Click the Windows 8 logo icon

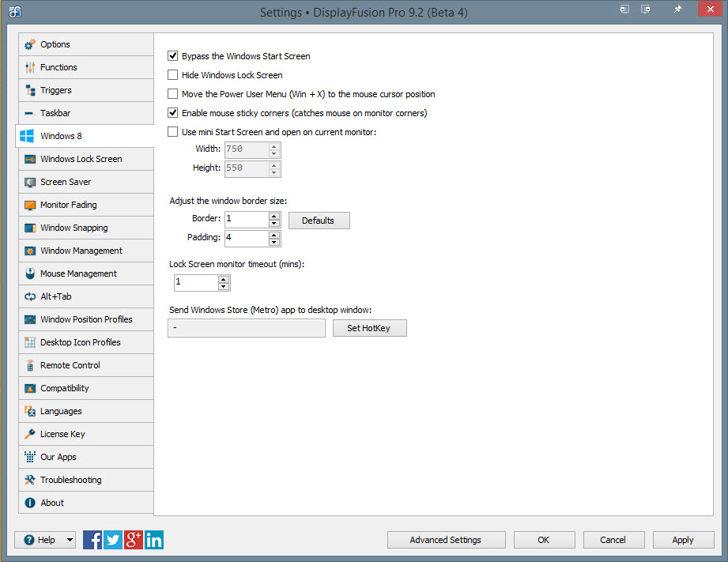click(26, 136)
